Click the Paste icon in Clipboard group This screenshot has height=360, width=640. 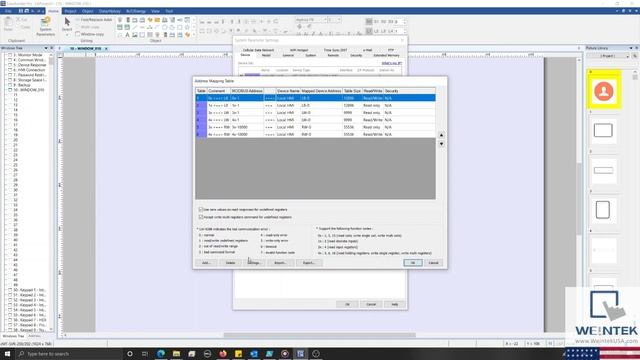[8, 24]
